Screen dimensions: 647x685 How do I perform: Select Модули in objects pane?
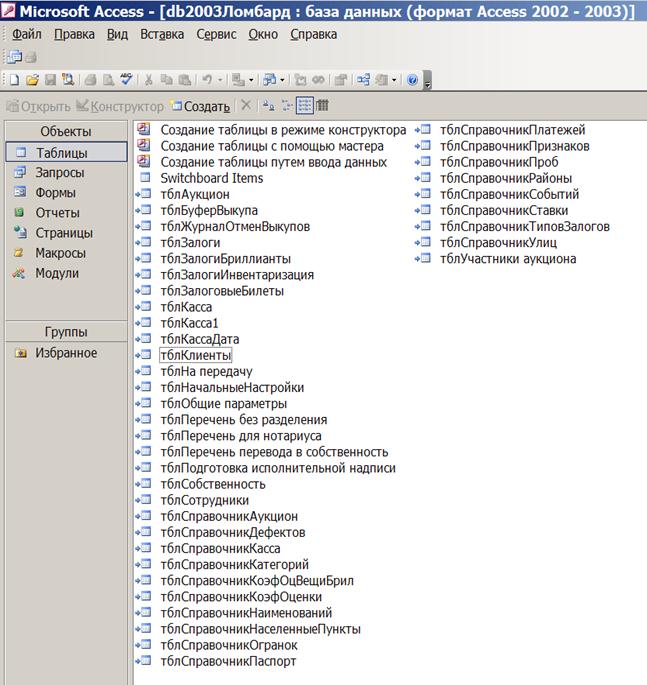click(46, 273)
